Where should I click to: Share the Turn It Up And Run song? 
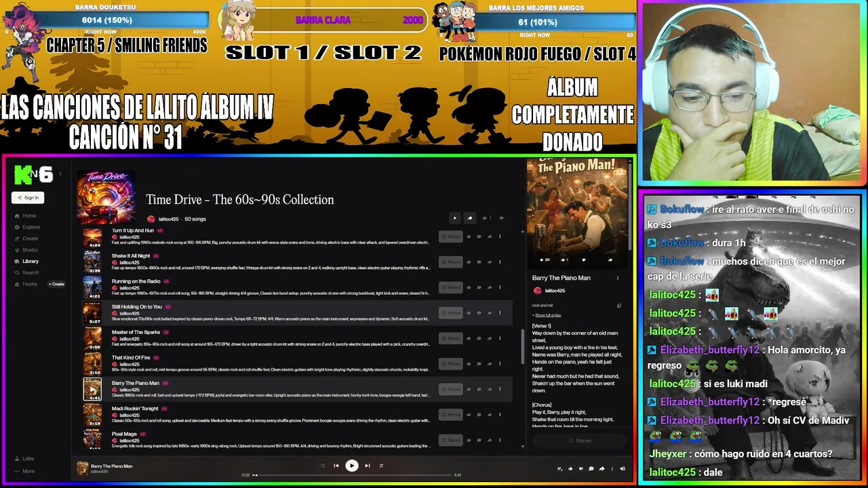(490, 237)
